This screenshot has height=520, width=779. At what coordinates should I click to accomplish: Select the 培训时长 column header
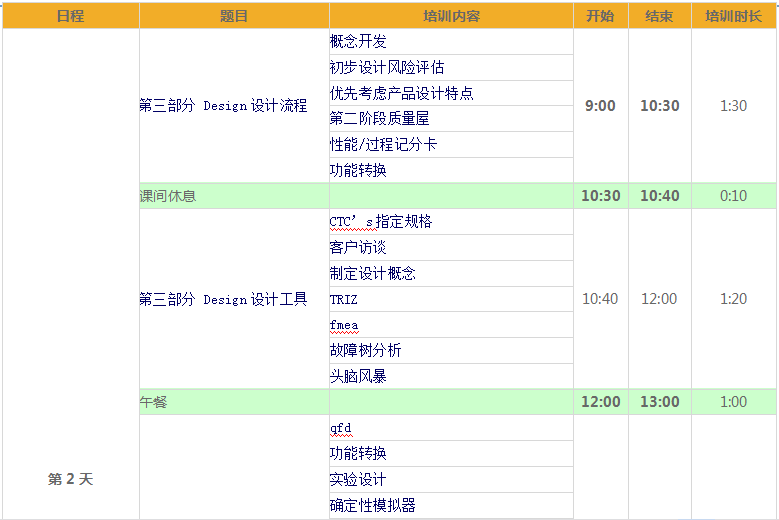(x=733, y=16)
